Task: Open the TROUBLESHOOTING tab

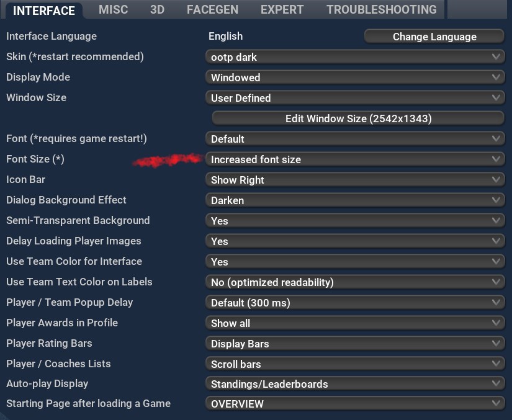Action: pos(382,10)
